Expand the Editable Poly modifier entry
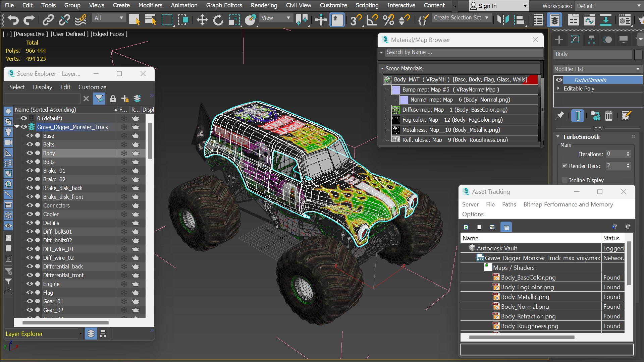Screen dimensions: 644x362 tap(558, 88)
